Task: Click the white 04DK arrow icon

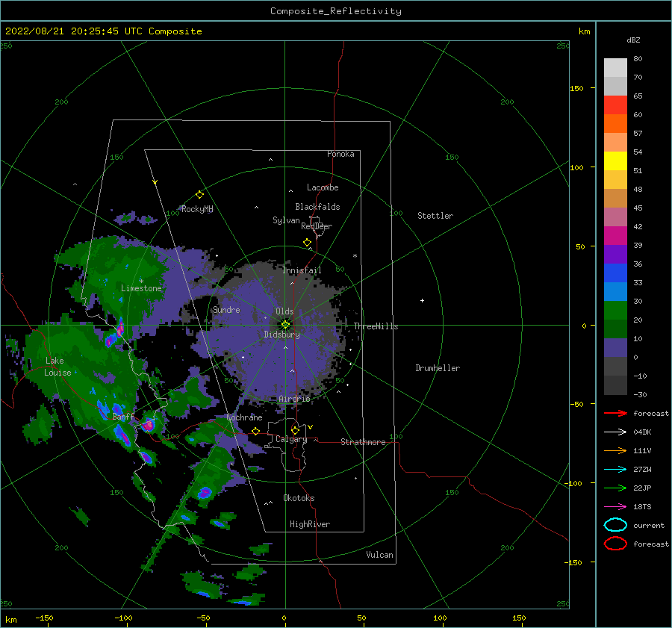Action: click(615, 432)
